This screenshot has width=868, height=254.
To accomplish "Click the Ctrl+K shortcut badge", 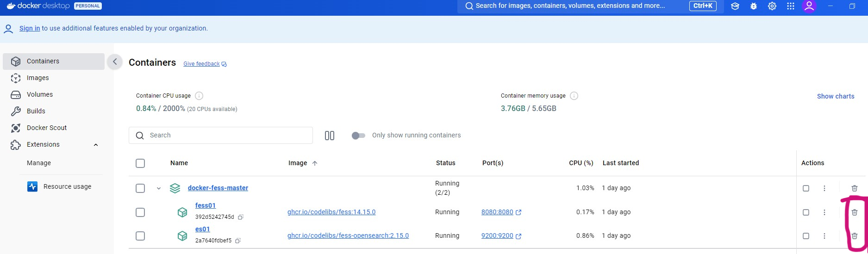I will point(703,6).
